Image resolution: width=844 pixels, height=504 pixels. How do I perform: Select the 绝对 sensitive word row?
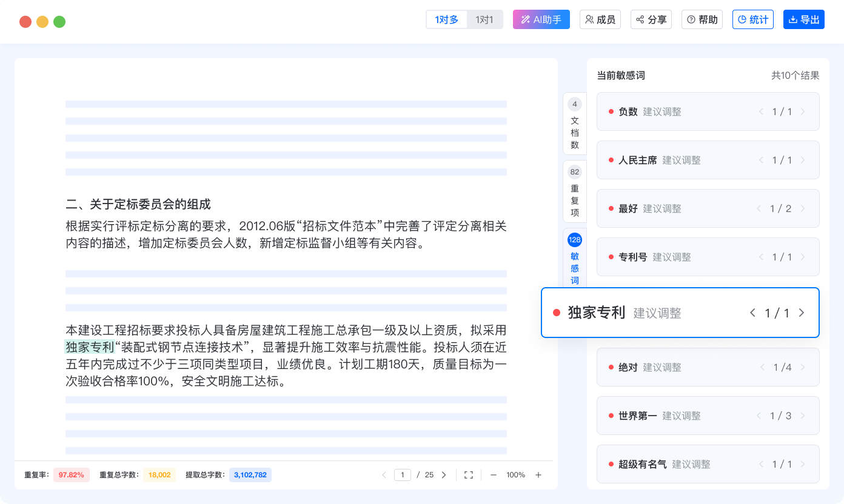(x=708, y=367)
